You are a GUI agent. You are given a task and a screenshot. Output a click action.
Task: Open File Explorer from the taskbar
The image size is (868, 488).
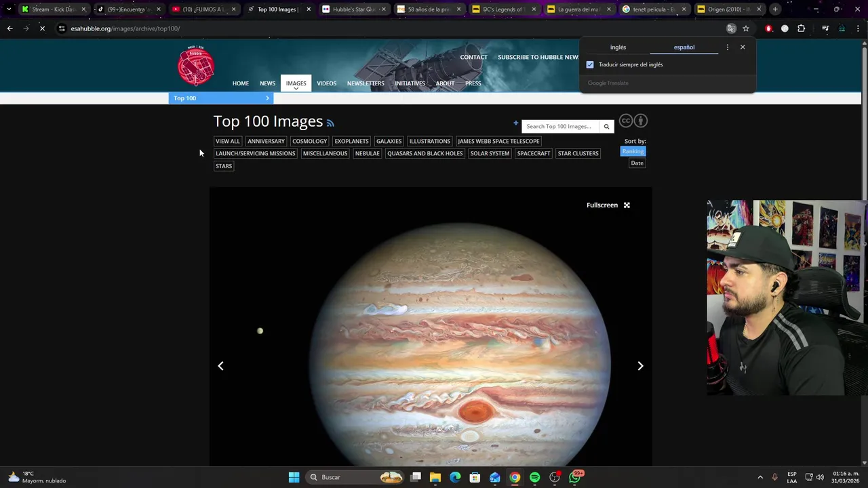coord(435,477)
